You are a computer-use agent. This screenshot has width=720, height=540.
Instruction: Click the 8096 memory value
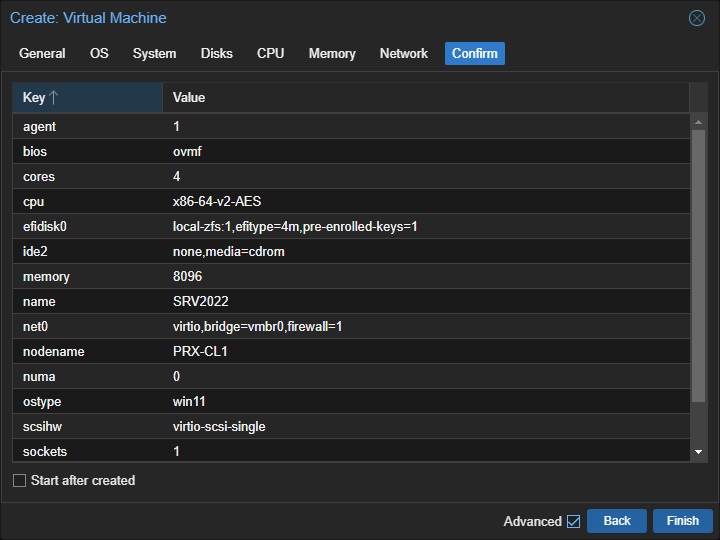point(187,276)
